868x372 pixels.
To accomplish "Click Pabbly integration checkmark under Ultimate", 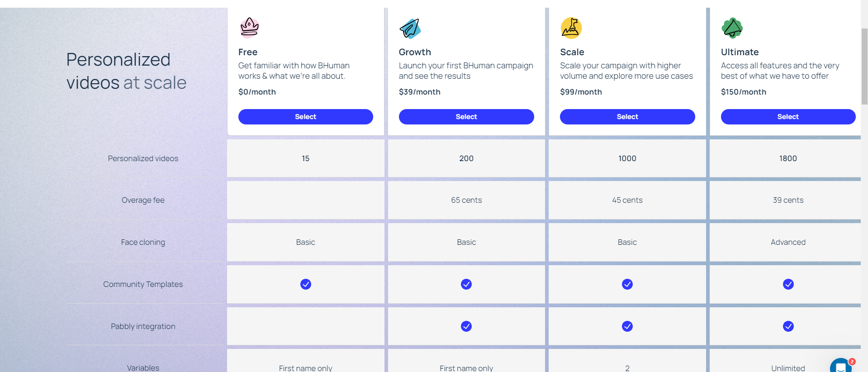I will pos(788,326).
